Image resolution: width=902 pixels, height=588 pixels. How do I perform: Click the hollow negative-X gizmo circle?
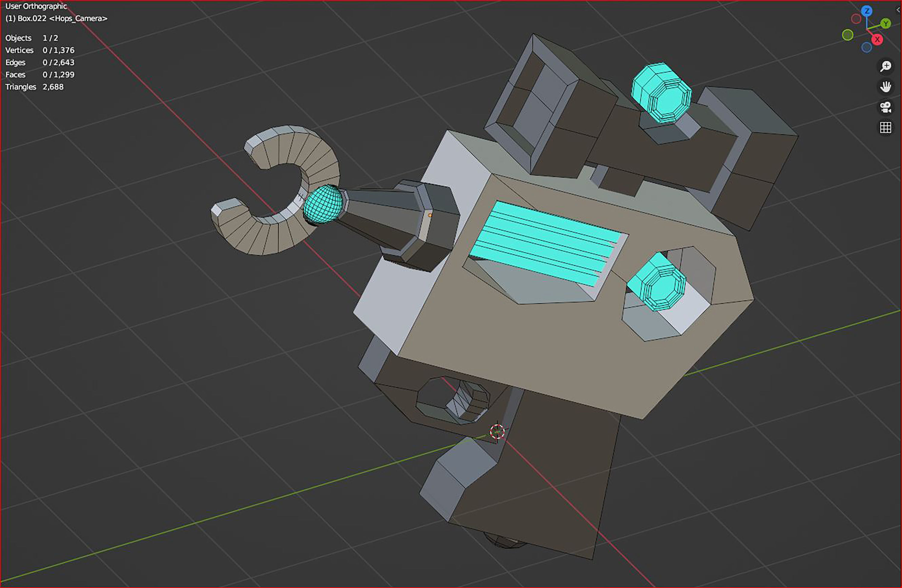tap(856, 19)
